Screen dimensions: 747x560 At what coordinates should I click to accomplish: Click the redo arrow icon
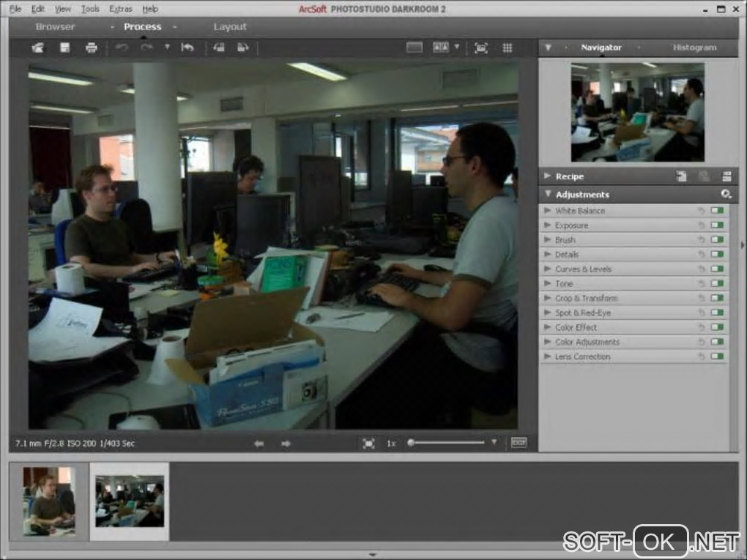[146, 48]
